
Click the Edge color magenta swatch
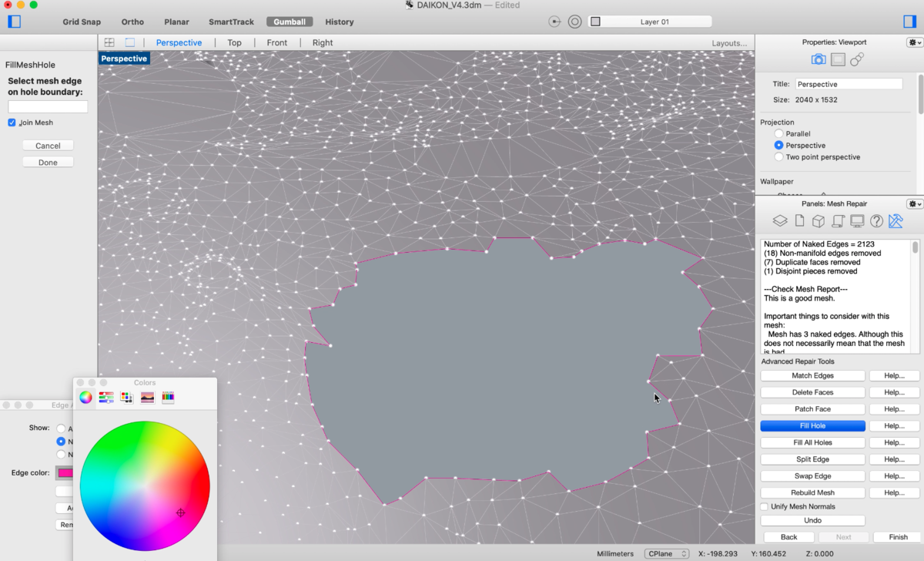(65, 472)
